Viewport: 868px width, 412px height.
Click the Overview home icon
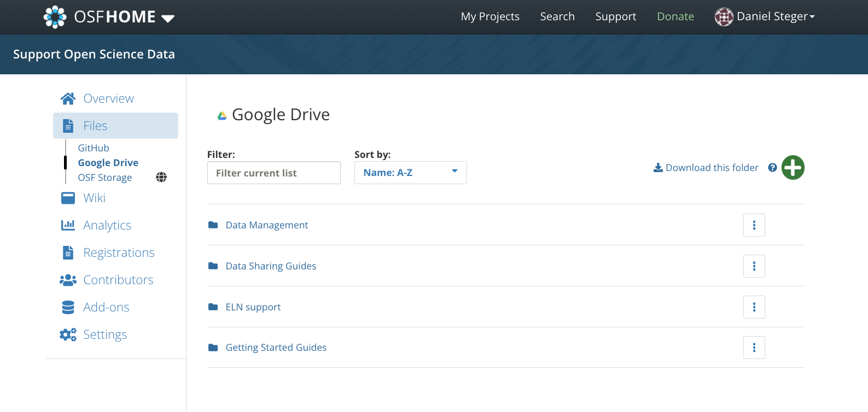click(x=68, y=98)
